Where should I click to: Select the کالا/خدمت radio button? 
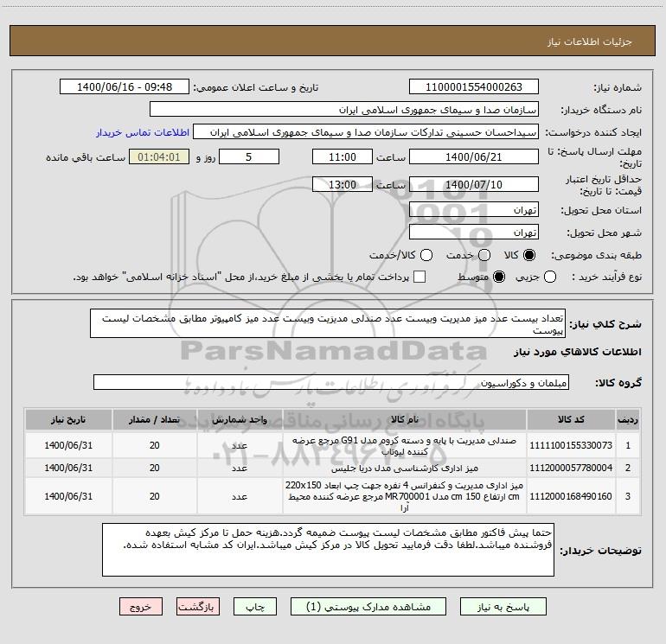click(426, 255)
